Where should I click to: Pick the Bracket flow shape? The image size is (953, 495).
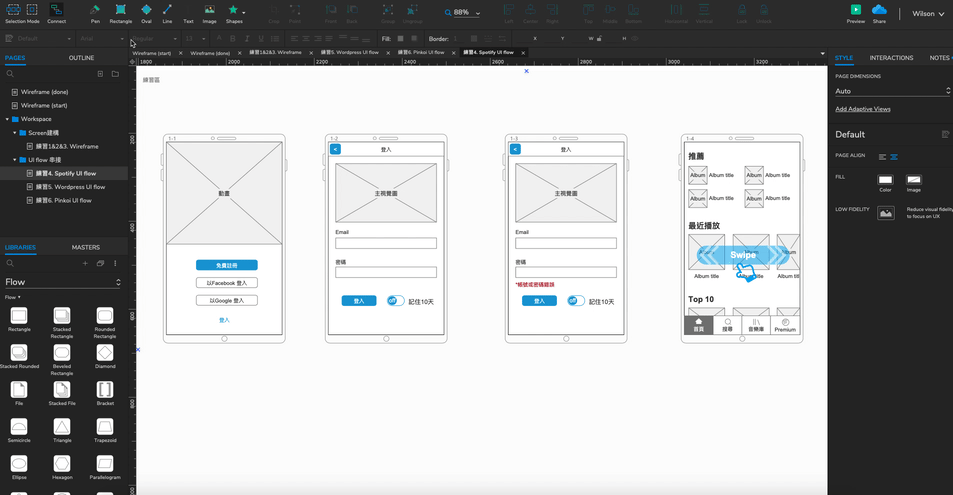coord(105,390)
